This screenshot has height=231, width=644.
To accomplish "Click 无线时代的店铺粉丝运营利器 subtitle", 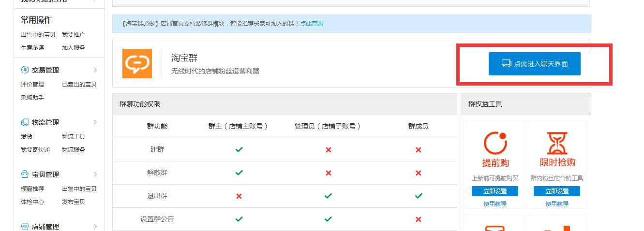I will [x=215, y=71].
